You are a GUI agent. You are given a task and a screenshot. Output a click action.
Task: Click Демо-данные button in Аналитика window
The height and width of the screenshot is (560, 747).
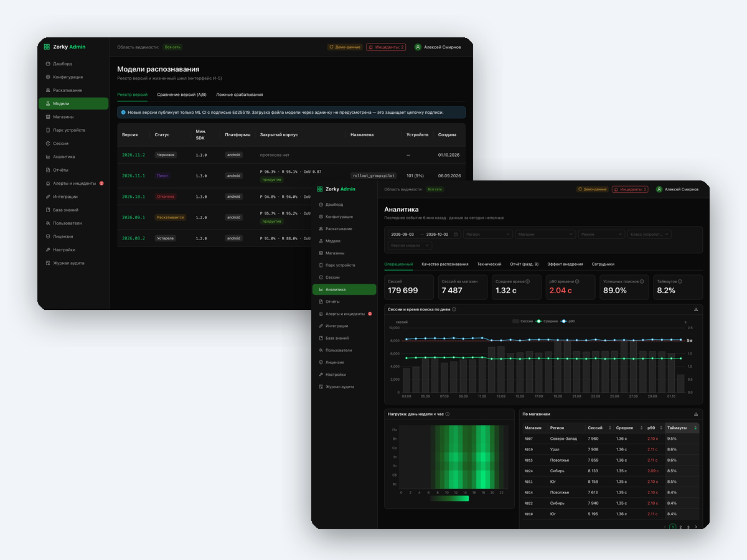click(593, 189)
